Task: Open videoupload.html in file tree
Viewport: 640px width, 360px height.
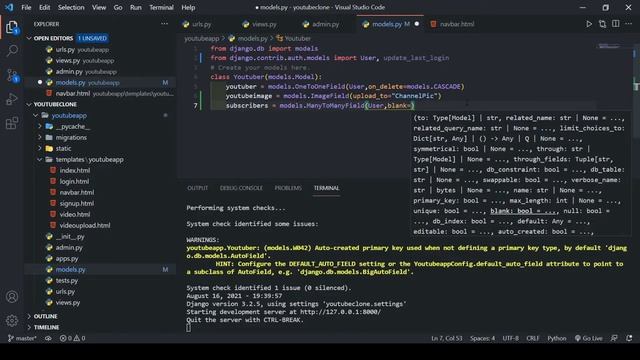Action: click(x=84, y=226)
